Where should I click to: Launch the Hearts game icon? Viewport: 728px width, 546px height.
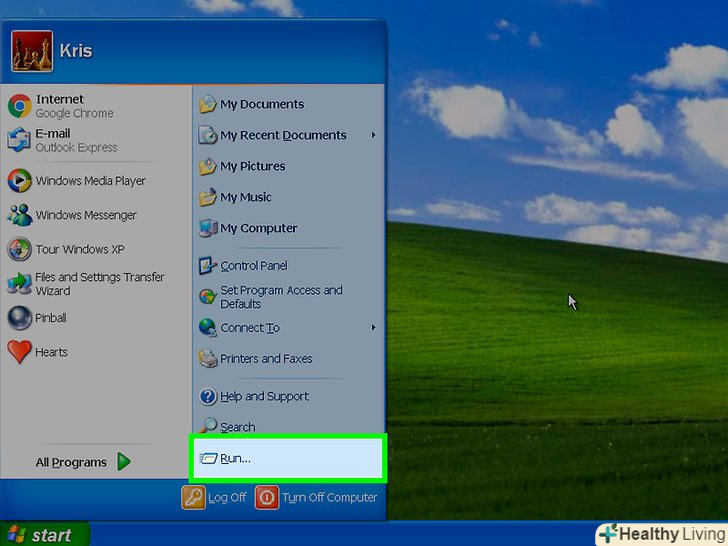19,351
